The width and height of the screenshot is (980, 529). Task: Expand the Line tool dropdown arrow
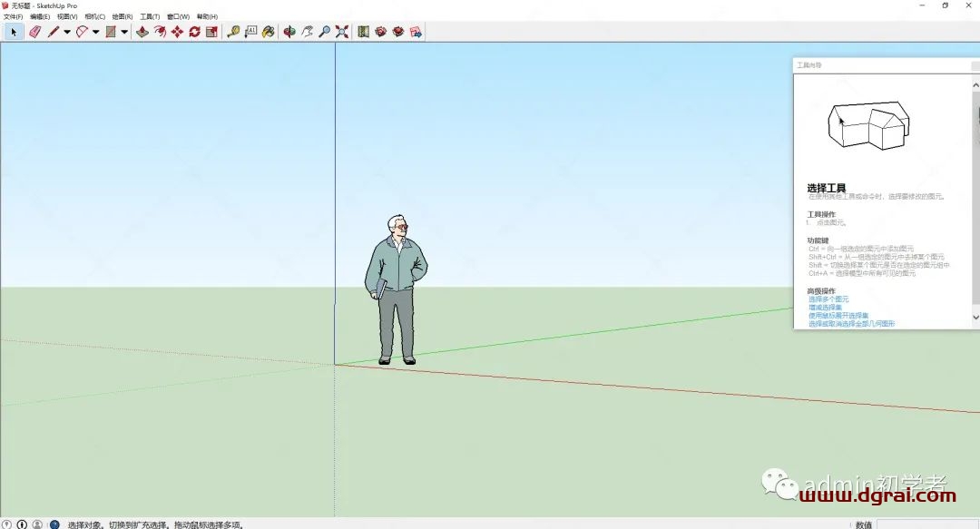point(67,32)
